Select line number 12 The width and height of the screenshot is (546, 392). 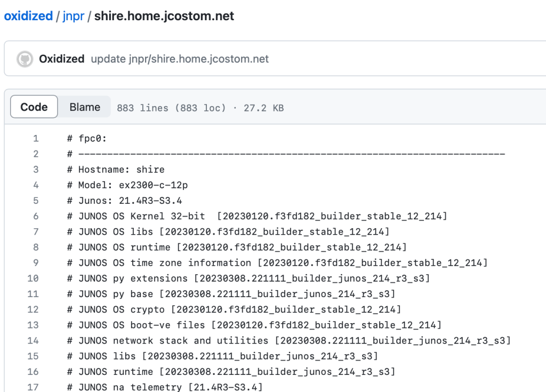[33, 309]
